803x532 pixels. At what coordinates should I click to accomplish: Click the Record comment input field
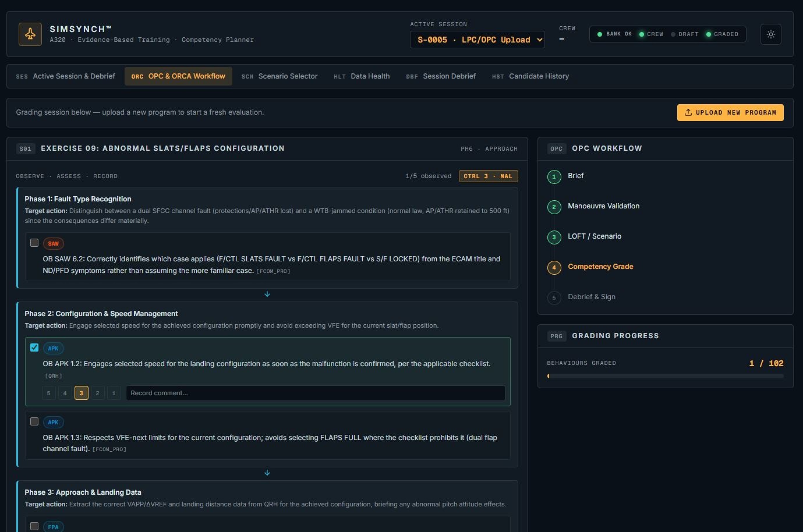pyautogui.click(x=316, y=393)
